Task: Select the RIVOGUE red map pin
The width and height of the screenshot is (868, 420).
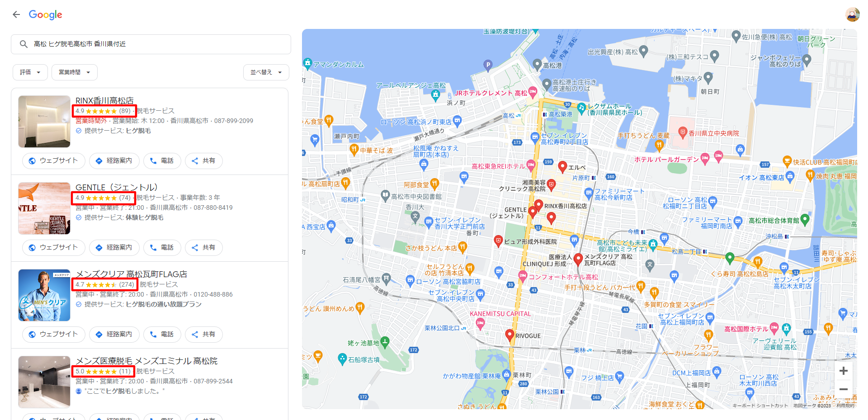Action: coord(509,335)
